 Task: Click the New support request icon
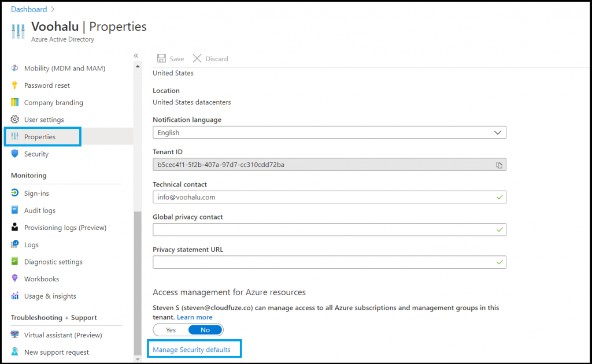click(14, 351)
